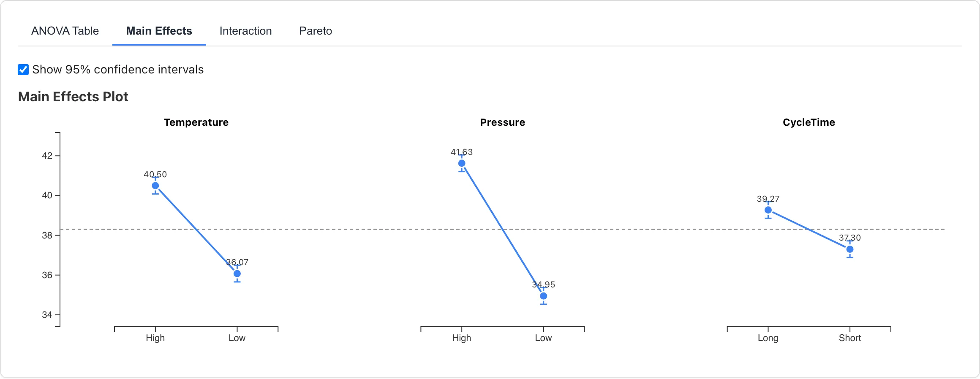
Task: Open the Interaction tab
Action: pyautogui.click(x=245, y=30)
